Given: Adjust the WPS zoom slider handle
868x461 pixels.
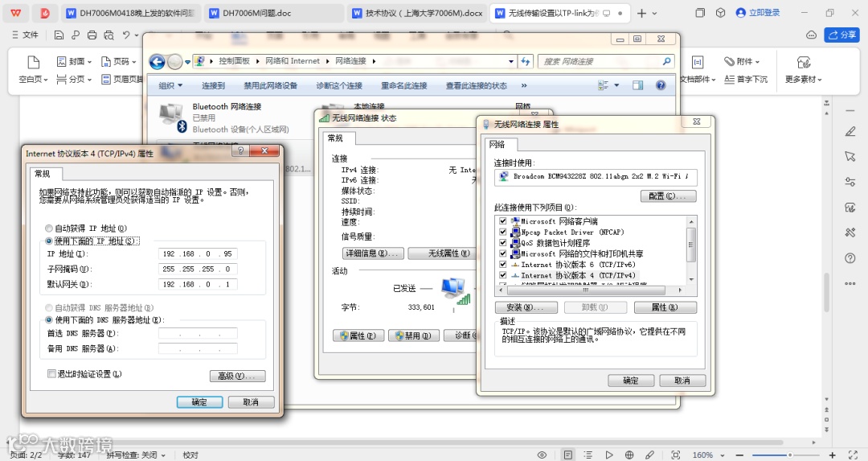Looking at the screenshot, I should tap(790, 455).
